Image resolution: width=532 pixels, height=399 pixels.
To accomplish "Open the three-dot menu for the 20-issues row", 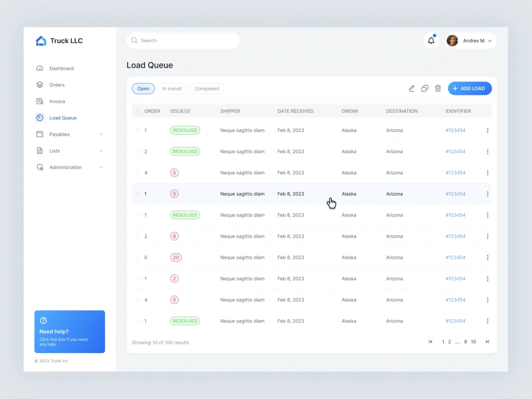I will (x=487, y=257).
